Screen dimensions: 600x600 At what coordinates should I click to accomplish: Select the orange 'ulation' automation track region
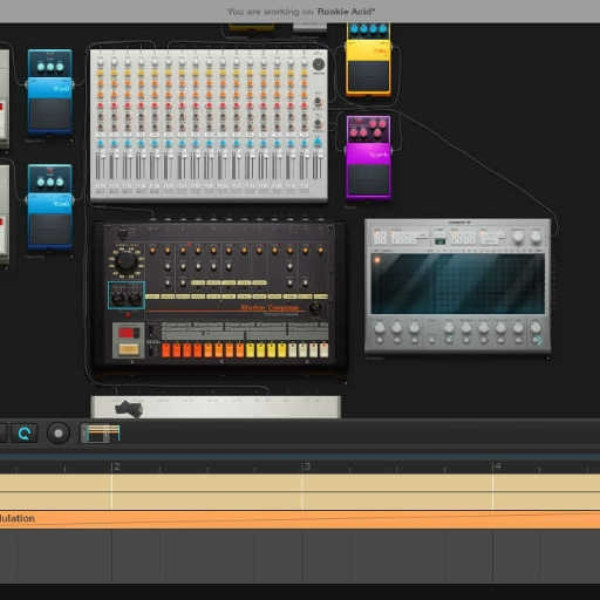[300, 520]
